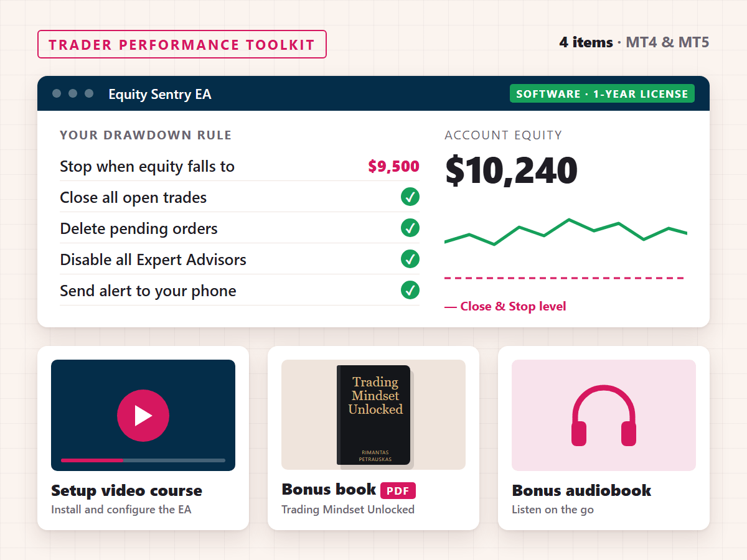Click the Rimantas Petrauskas author name on book
747x560 pixels.
coord(375,455)
